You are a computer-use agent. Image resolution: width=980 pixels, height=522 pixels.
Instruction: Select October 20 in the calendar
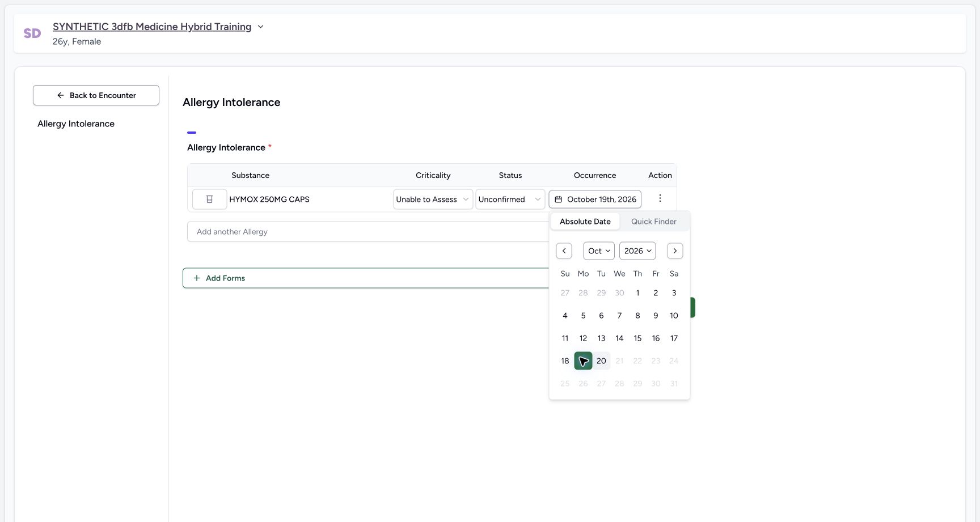(x=601, y=361)
